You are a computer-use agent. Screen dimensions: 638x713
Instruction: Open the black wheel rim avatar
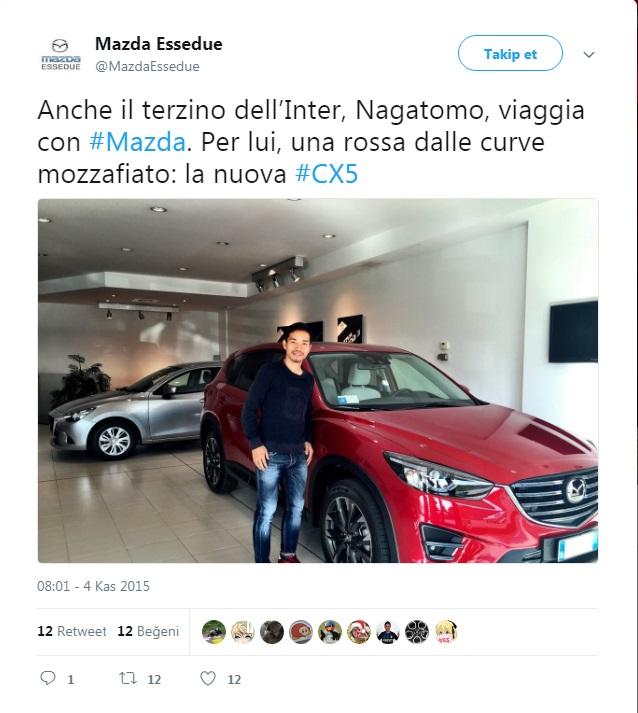click(417, 632)
